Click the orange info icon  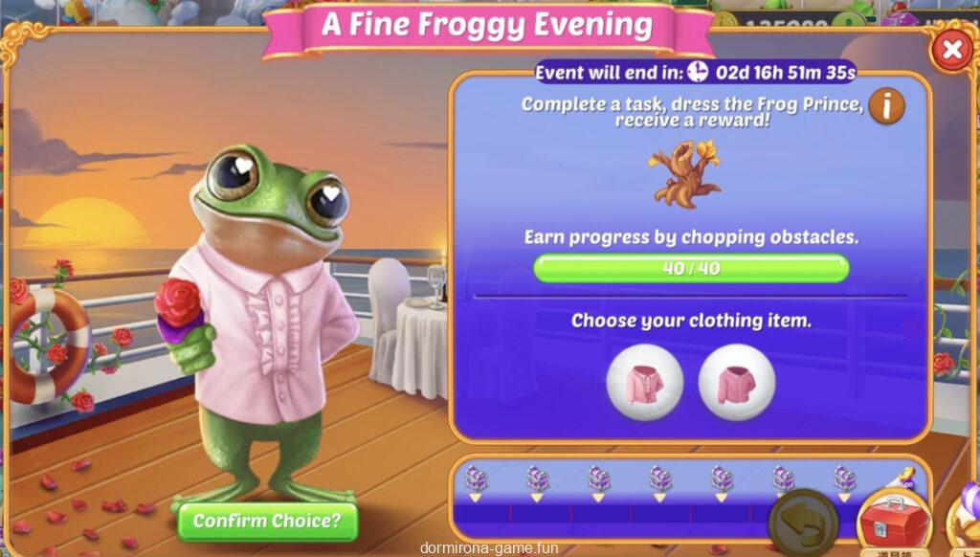point(886,105)
